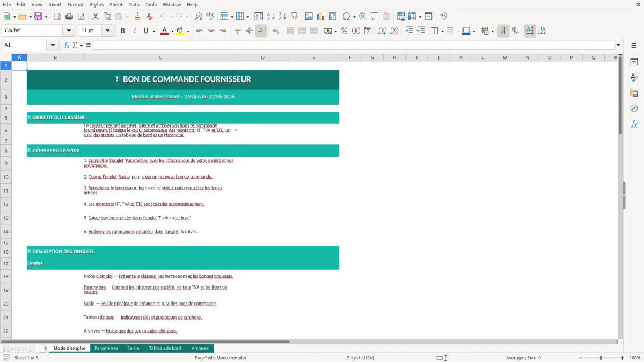
Task: Click the zoom slider
Action: click(600, 358)
